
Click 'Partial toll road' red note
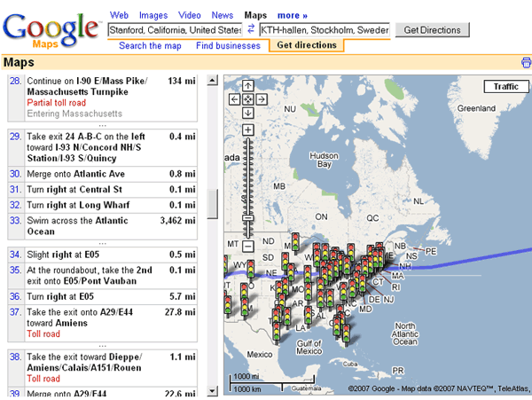57,103
